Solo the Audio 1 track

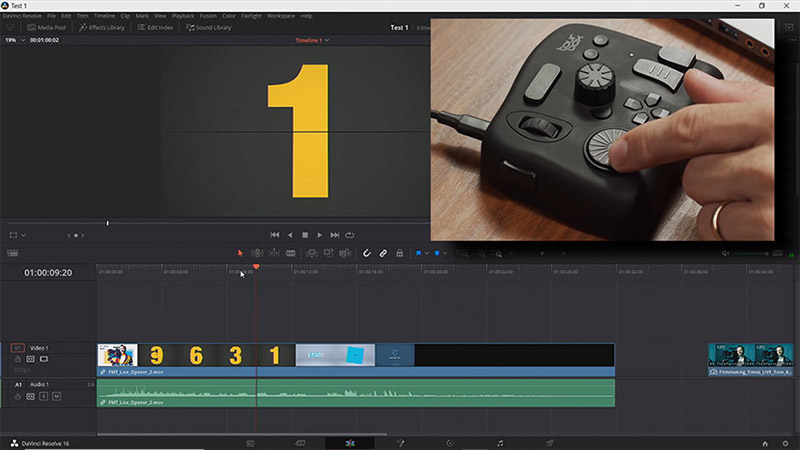coord(44,396)
